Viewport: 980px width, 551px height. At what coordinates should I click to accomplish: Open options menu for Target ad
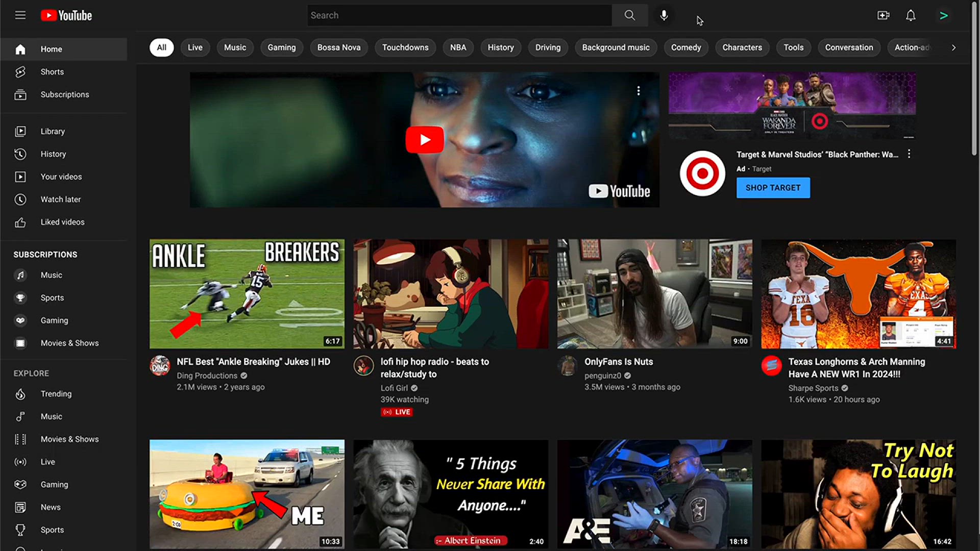tap(909, 154)
